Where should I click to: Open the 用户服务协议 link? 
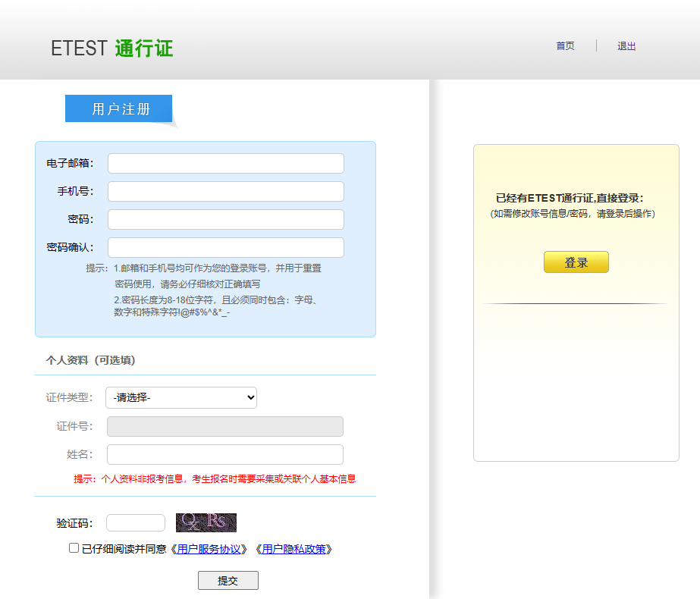[209, 550]
